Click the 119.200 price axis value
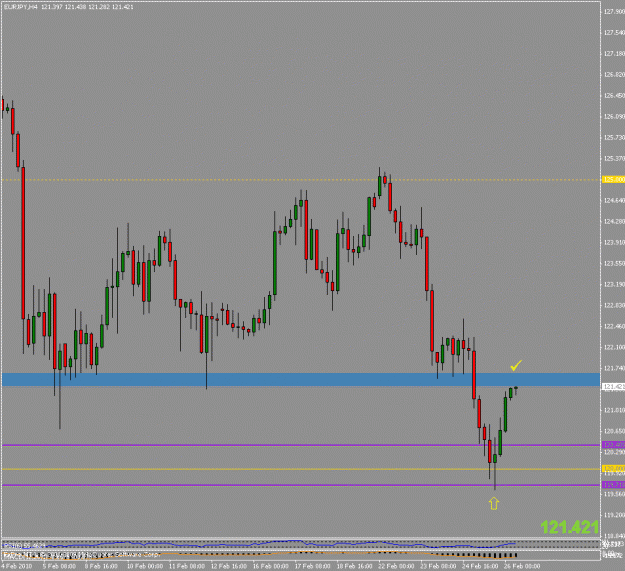 pyautogui.click(x=614, y=515)
